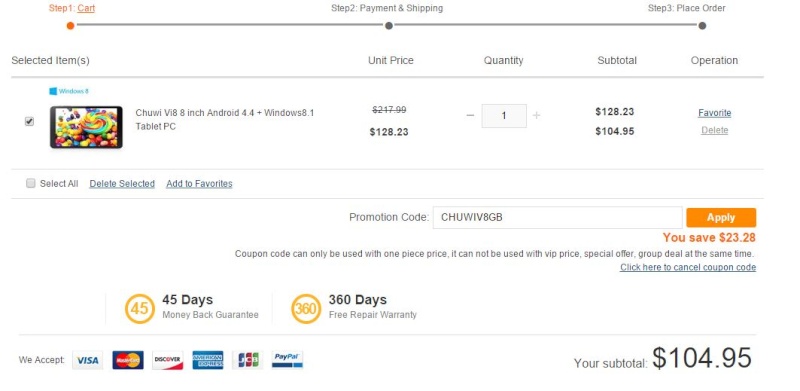Open the Chuwi Vi8 tablet thumbnail
The width and height of the screenshot is (800, 391).
[86, 127]
